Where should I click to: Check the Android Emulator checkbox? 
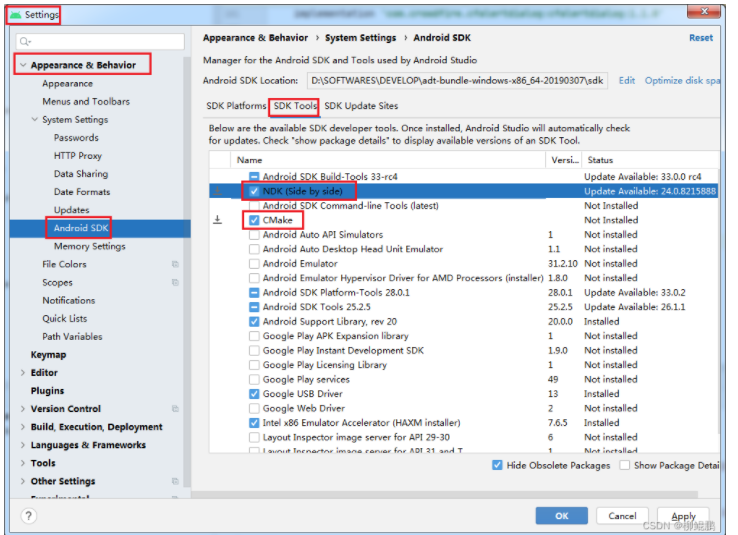click(254, 264)
